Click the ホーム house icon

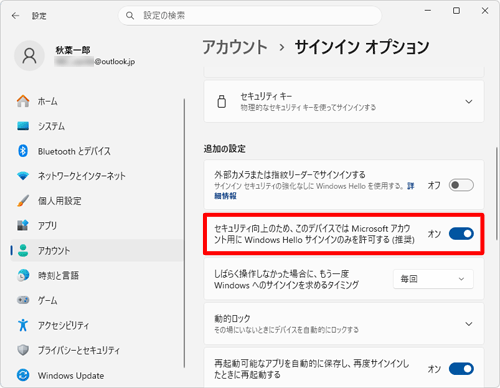pyautogui.click(x=23, y=101)
